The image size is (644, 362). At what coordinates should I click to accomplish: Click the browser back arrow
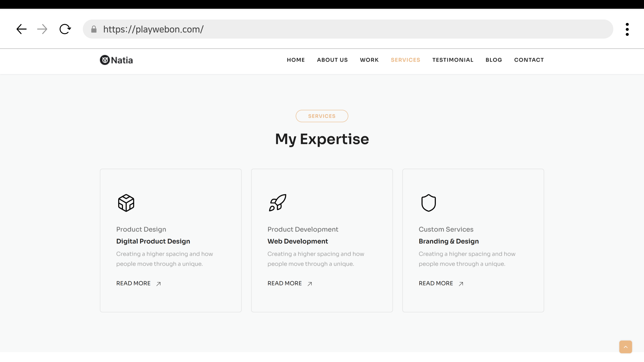(21, 29)
